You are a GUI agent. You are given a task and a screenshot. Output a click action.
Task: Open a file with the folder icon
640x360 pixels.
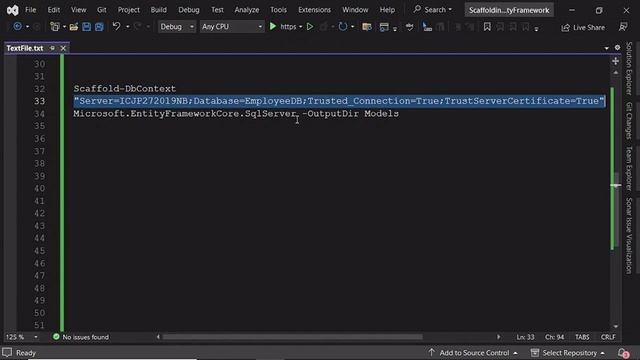(73, 27)
